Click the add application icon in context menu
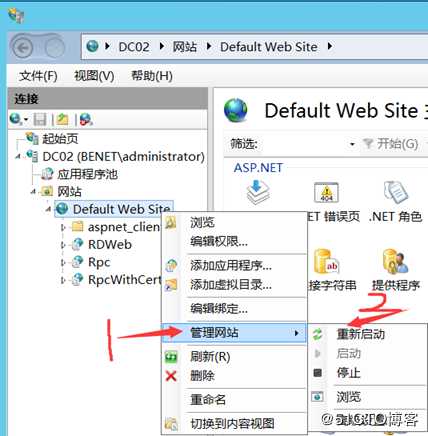This screenshot has height=436, width=428. click(171, 266)
